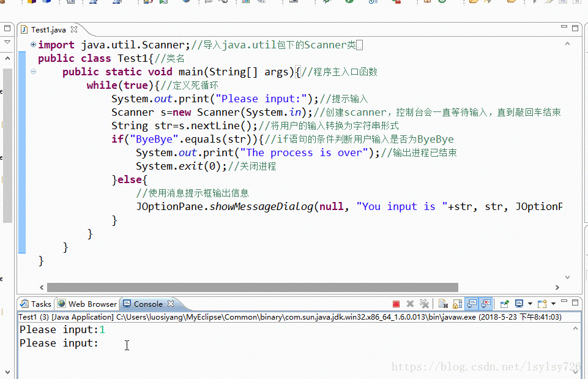The width and height of the screenshot is (588, 379).
Task: Collapse the import statement fold marker
Action: pos(32,45)
